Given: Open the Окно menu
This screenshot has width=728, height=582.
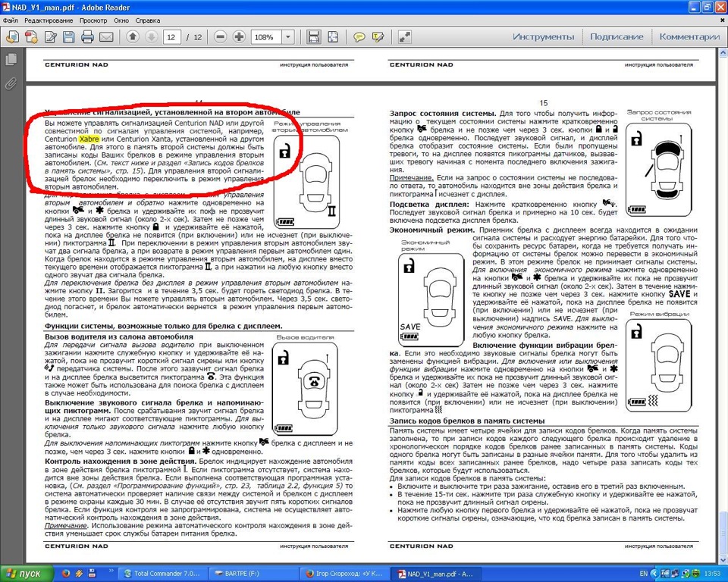Looking at the screenshot, I should [x=121, y=20].
